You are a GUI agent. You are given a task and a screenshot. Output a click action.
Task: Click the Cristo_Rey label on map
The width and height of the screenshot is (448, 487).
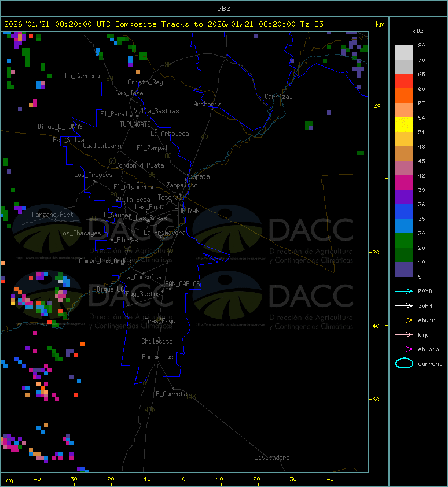pos(145,82)
